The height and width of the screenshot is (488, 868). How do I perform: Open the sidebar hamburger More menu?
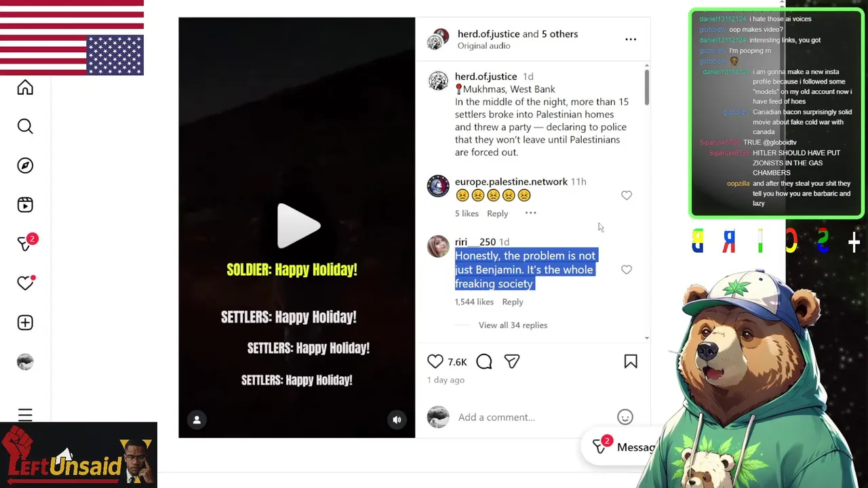[25, 415]
